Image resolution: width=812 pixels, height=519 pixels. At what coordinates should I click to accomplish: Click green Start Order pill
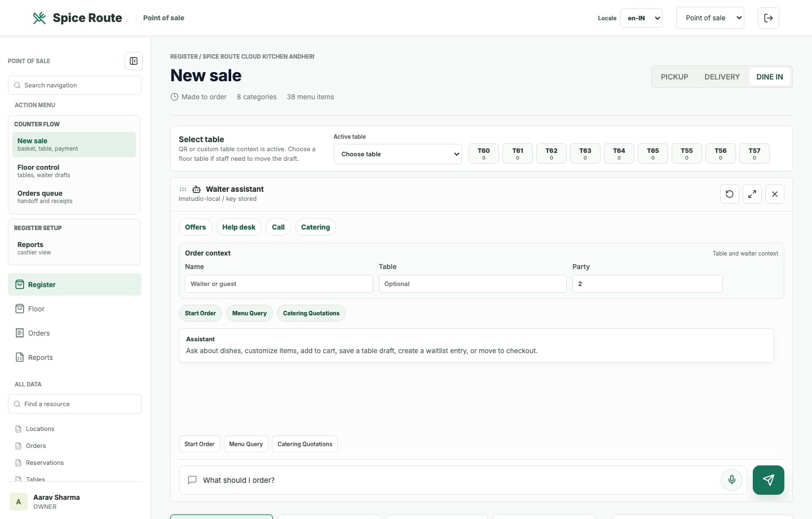pos(200,313)
